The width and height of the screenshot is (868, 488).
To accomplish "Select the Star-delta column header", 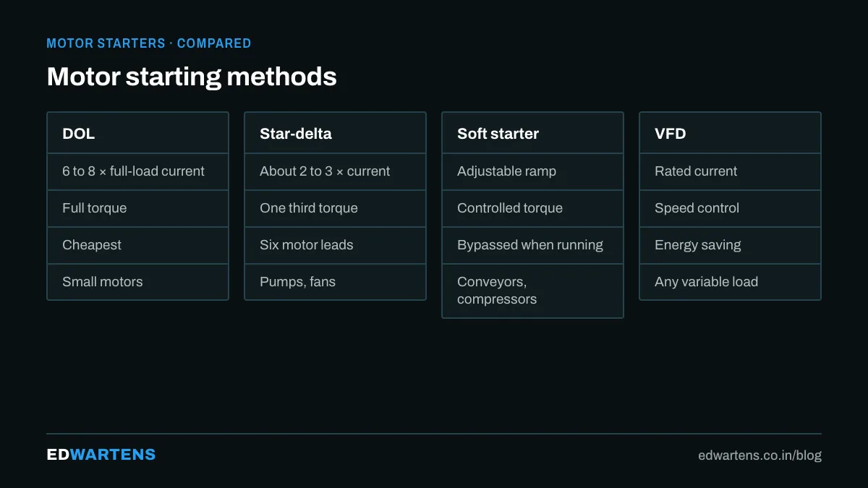I will 335,133.
